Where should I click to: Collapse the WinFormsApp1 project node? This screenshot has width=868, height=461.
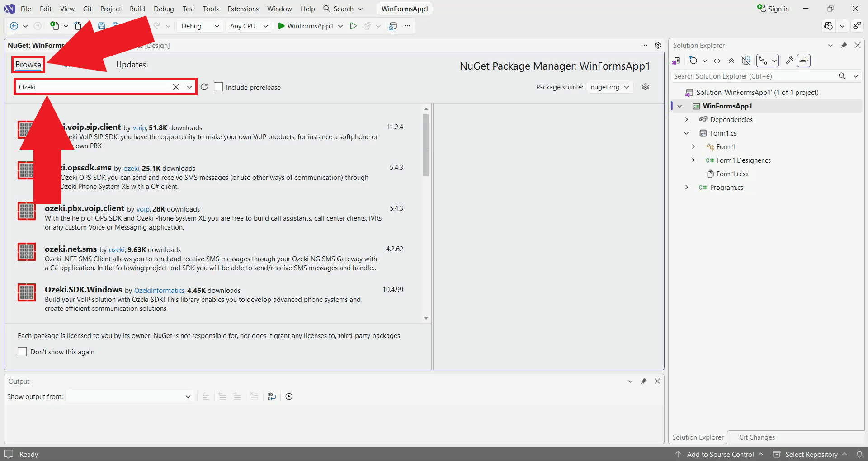pyautogui.click(x=679, y=106)
